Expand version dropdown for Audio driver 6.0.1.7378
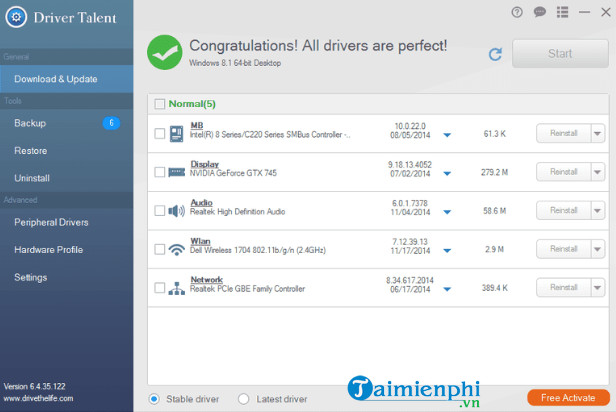Image resolution: width=616 pixels, height=412 pixels. coord(447,212)
